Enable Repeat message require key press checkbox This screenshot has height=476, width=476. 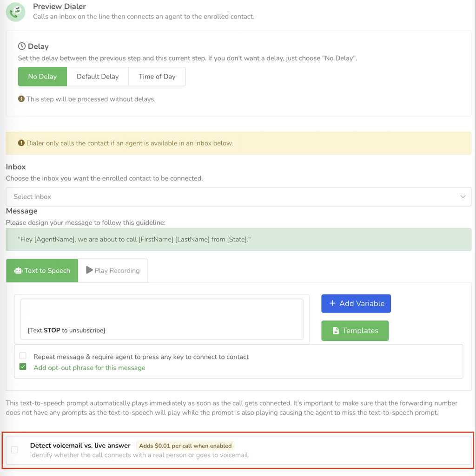(23, 355)
